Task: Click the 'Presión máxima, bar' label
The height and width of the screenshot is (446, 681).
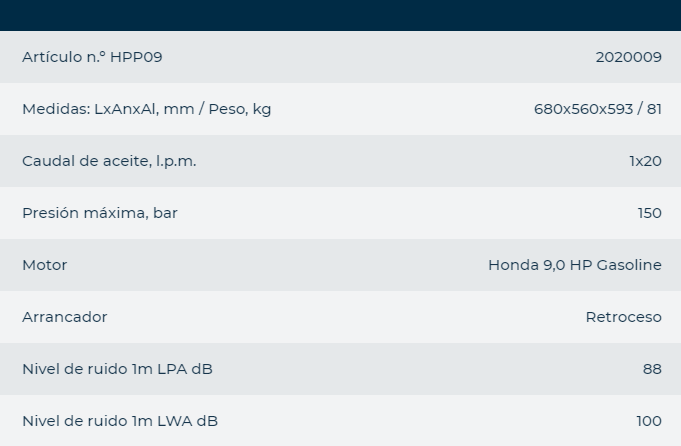Action: [100, 213]
